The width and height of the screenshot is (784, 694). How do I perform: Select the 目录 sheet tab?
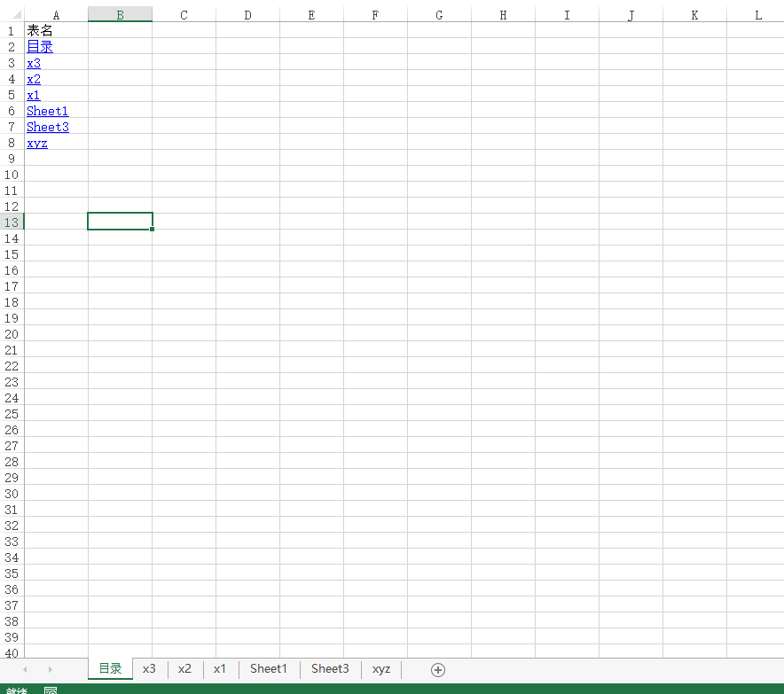pos(111,668)
